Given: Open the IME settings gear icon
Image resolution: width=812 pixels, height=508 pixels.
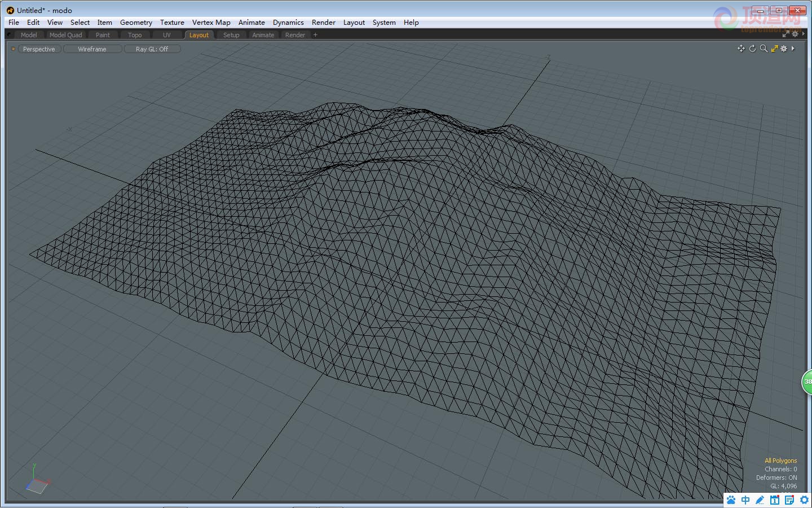Looking at the screenshot, I should click(804, 500).
